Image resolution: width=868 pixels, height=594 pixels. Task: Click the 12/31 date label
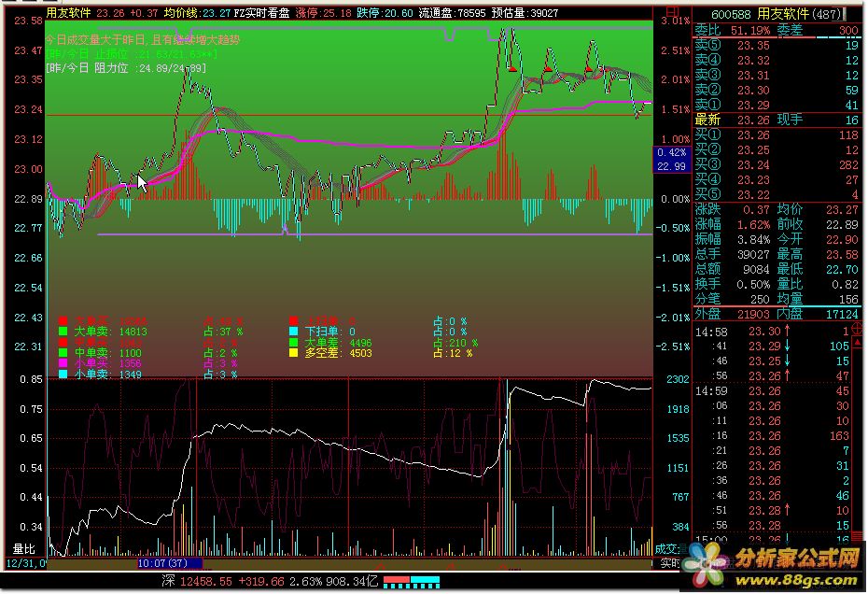[x=26, y=563]
